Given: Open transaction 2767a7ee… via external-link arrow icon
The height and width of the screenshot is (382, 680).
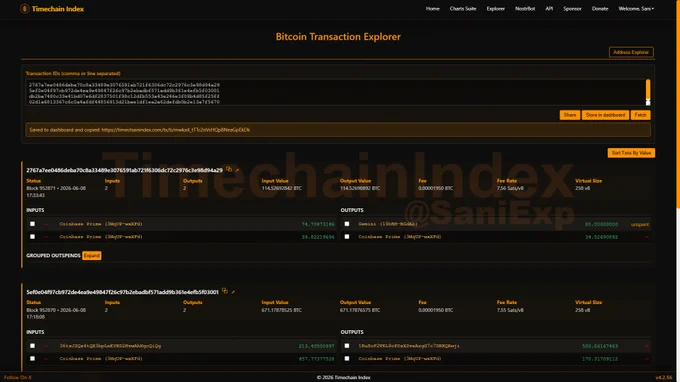Looking at the screenshot, I should click(x=237, y=170).
